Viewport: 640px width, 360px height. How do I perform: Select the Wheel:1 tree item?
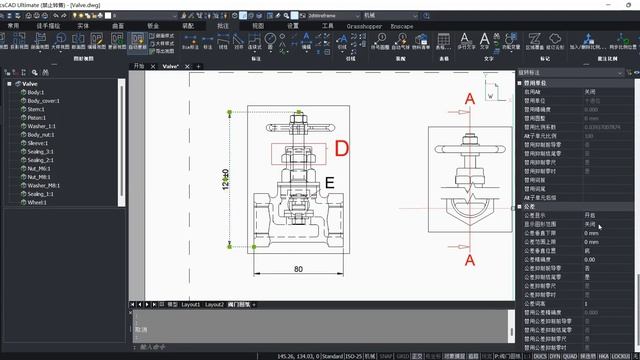coord(37,202)
